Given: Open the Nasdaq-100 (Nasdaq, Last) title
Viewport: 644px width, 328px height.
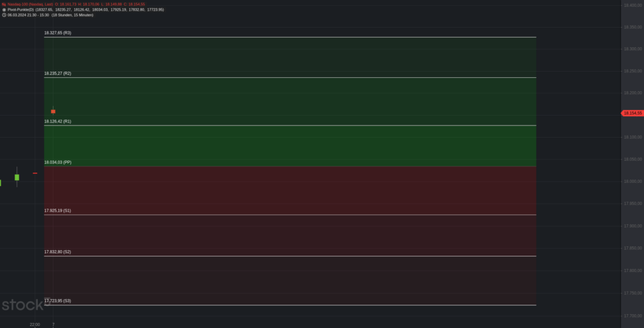Looking at the screenshot, I should pyautogui.click(x=30, y=4).
